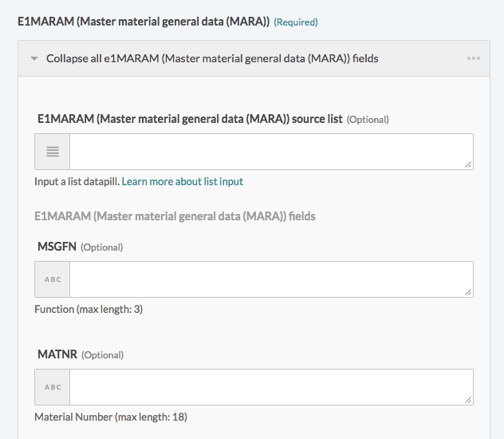This screenshot has height=439, width=504.
Task: Click 'Collapse all e1MARAM' header text
Action: click(x=211, y=58)
